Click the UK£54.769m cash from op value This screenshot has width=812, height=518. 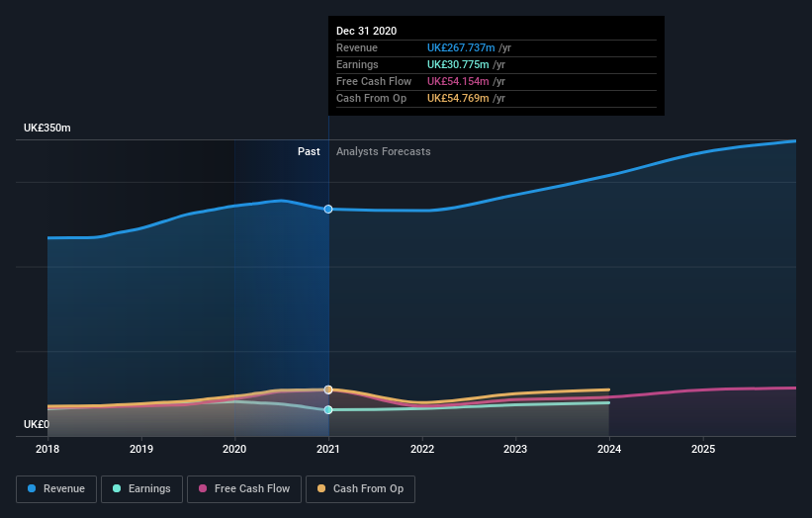point(458,98)
